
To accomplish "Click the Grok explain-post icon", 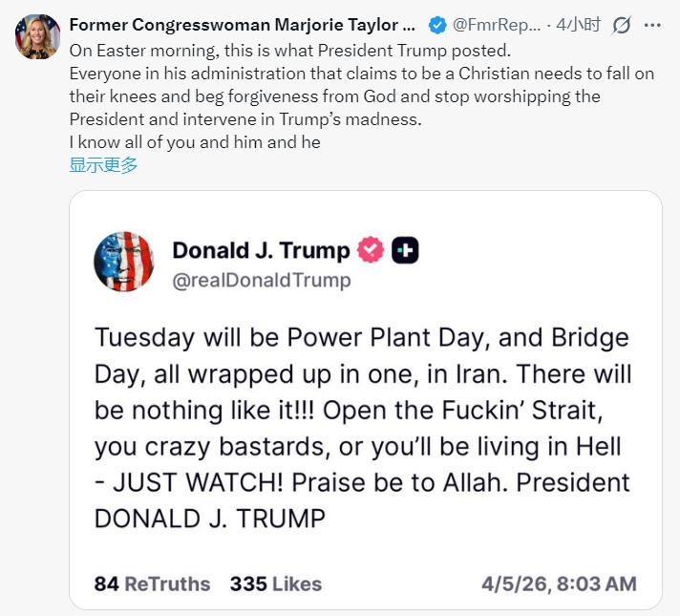I will point(622,25).
